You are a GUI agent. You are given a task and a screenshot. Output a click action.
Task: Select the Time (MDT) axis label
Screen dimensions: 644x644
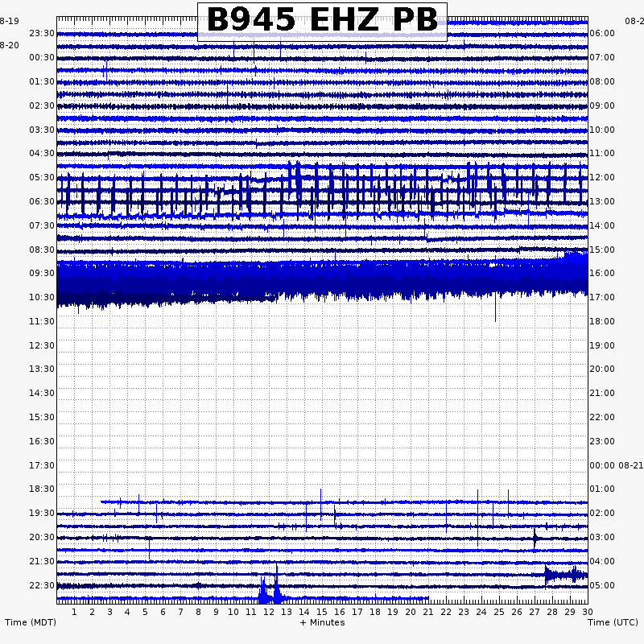[x=31, y=622]
